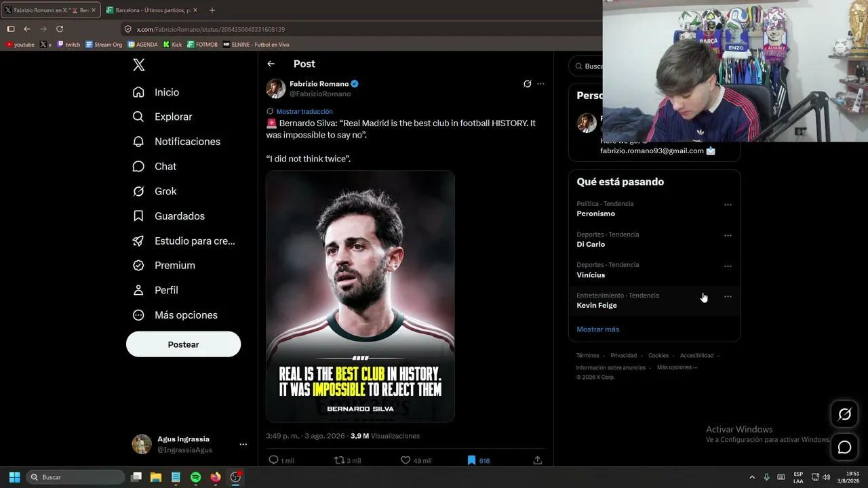Expand footer Más opciones link
Viewport: 868px width, 488px height.
[x=677, y=367]
